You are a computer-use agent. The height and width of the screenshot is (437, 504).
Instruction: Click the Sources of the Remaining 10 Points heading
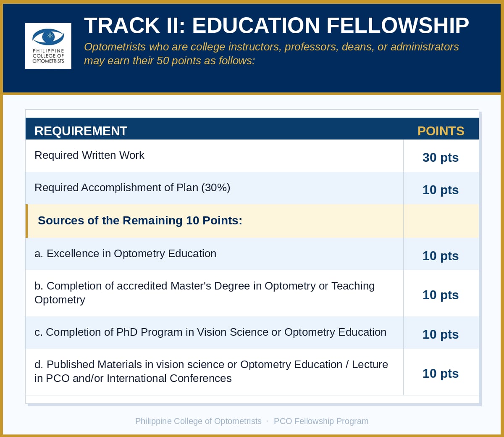click(x=140, y=221)
